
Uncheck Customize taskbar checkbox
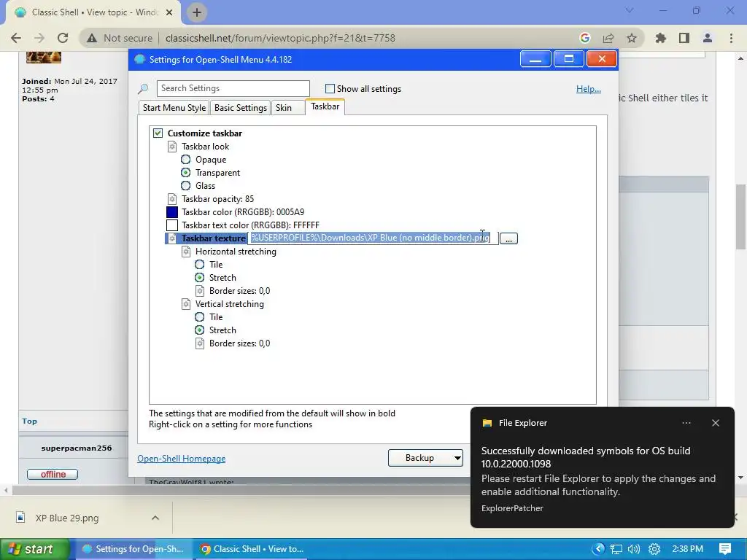158,133
